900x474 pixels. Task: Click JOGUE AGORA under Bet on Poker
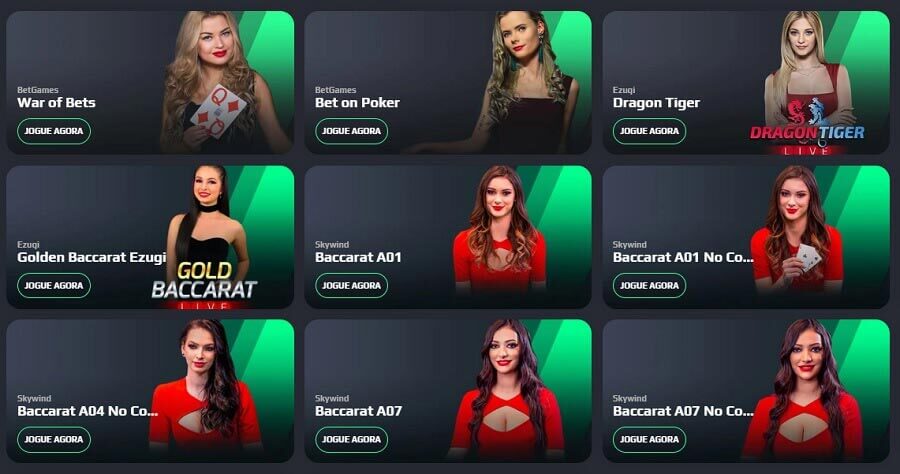[x=351, y=131]
